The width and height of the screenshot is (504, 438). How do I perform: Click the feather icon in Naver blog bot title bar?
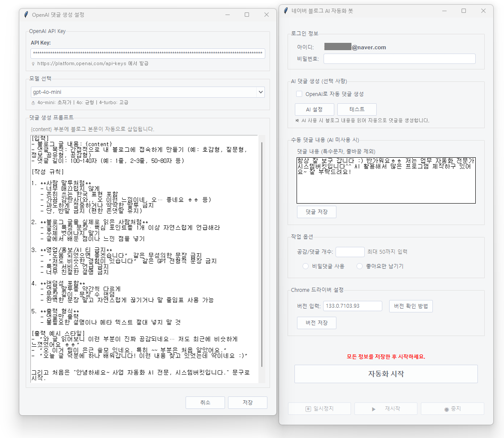click(x=286, y=11)
